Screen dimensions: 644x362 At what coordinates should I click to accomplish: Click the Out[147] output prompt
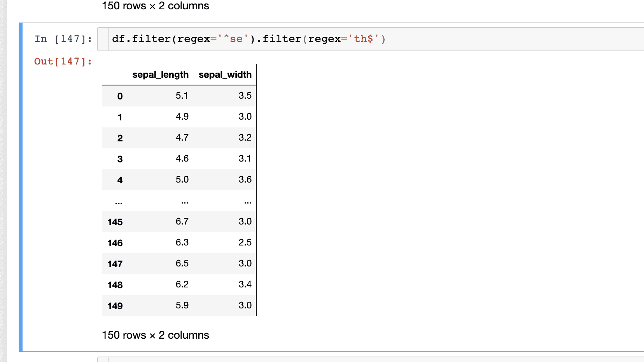click(x=63, y=61)
